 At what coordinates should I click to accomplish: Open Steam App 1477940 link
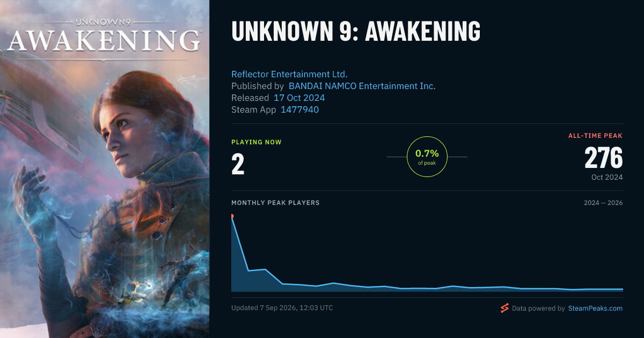pos(299,109)
